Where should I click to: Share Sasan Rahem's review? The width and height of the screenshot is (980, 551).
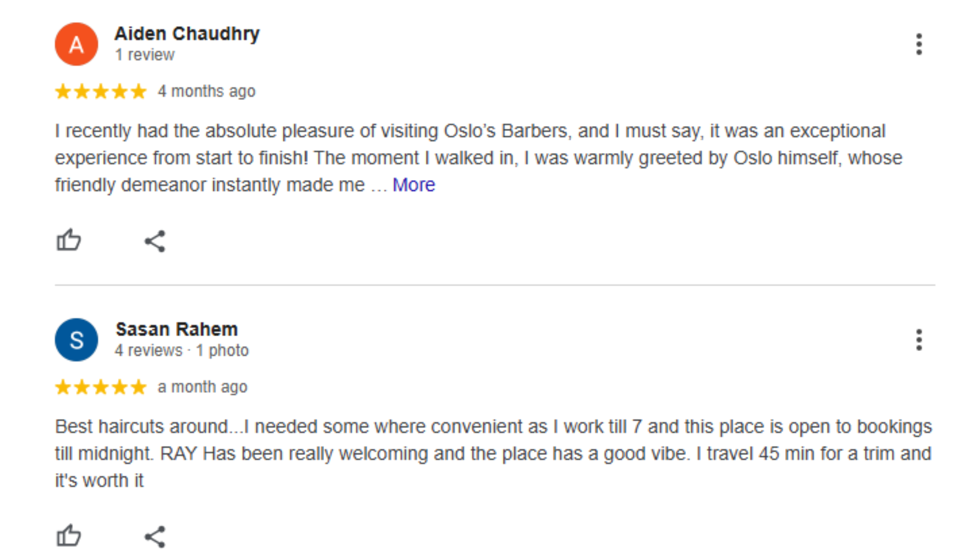pos(155,536)
